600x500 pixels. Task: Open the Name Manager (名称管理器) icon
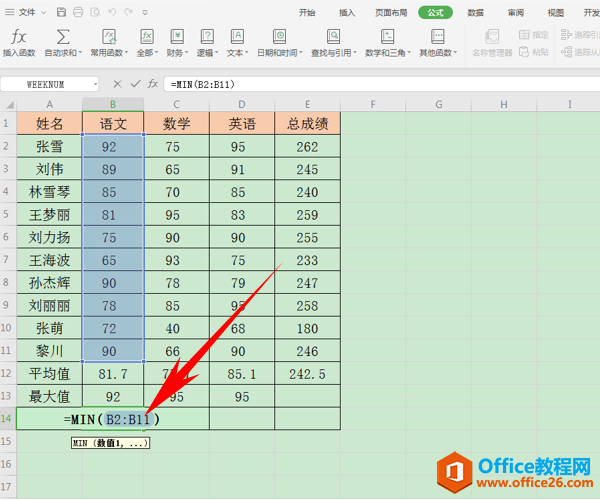[492, 37]
